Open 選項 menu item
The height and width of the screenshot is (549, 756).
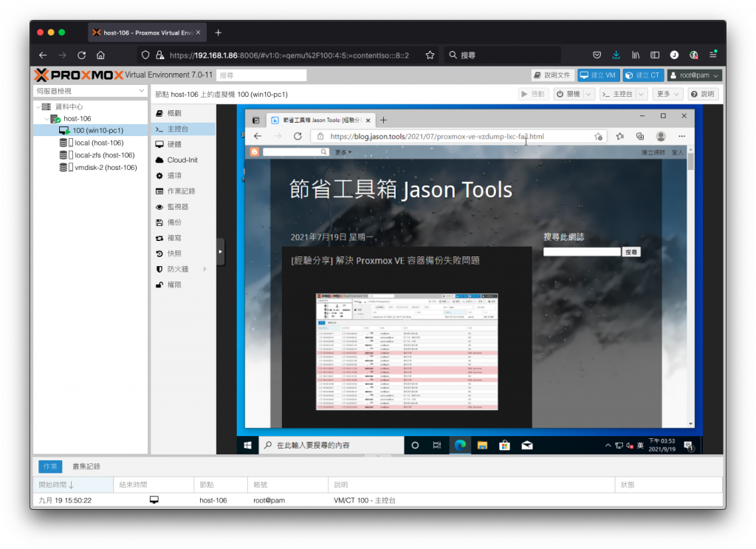[x=183, y=176]
